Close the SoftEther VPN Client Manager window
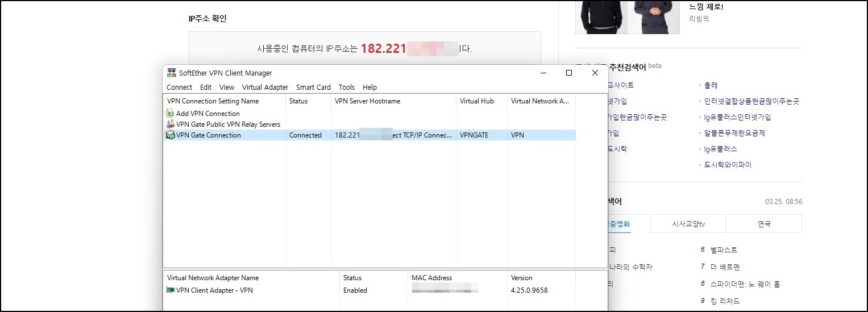 click(x=595, y=73)
